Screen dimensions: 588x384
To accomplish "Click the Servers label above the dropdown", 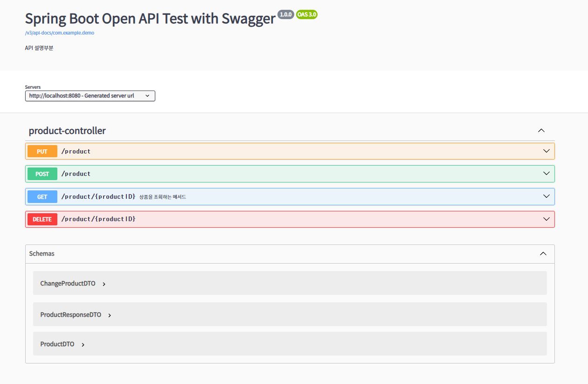I will (x=33, y=87).
